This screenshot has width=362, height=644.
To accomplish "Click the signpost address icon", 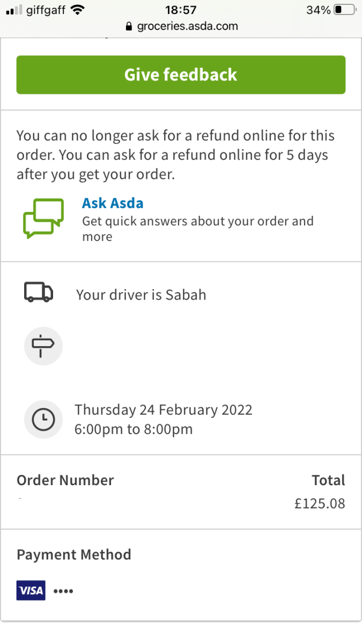I will 43,346.
